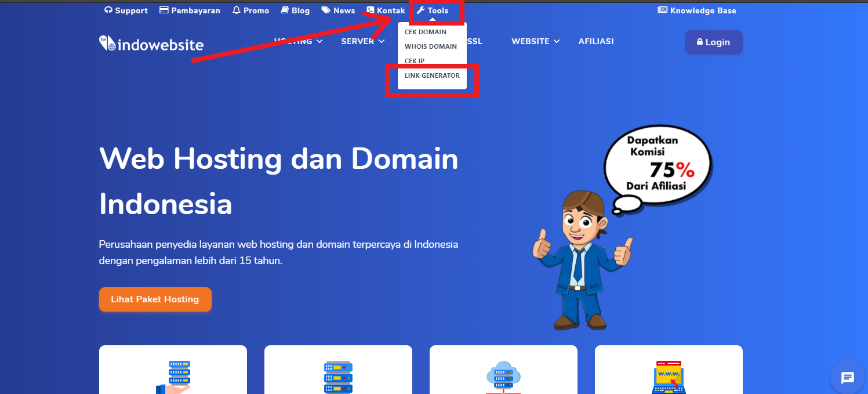868x394 pixels.
Task: Expand the SERVER dropdown menu
Action: point(362,41)
